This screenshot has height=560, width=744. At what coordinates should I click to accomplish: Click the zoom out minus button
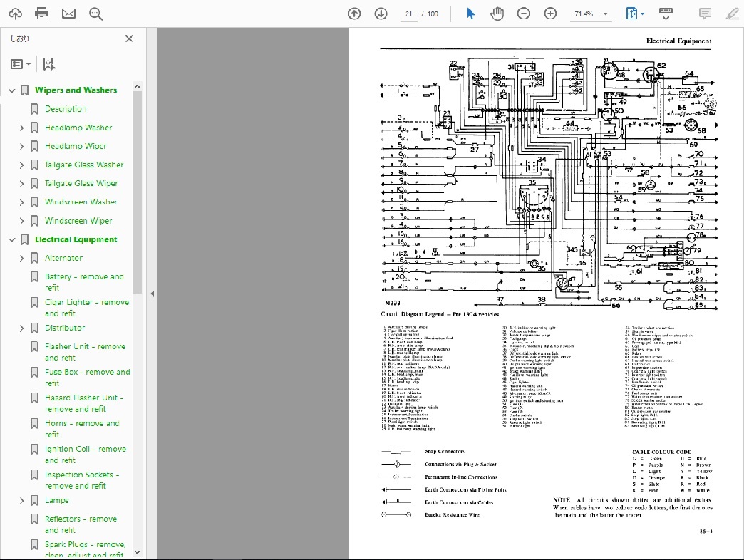[x=524, y=14]
